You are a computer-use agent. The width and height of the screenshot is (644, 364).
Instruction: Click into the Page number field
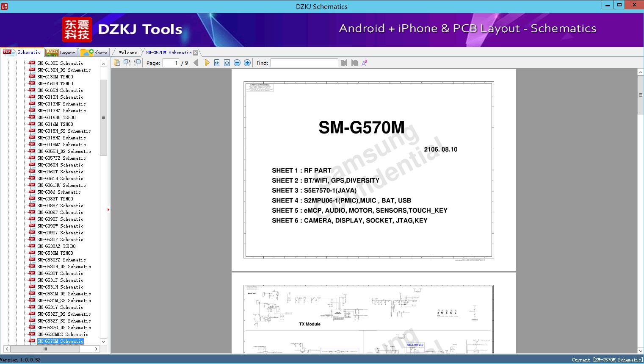pyautogui.click(x=171, y=63)
